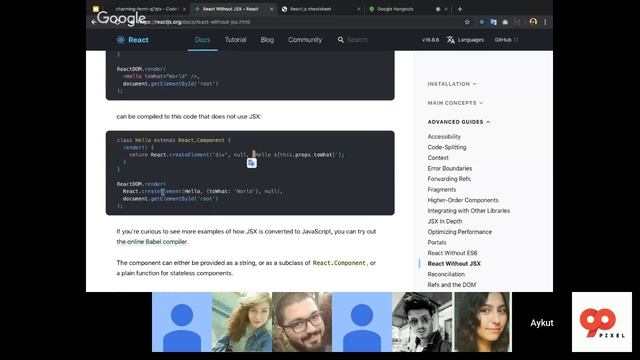Image resolution: width=640 pixels, height=360 pixels.
Task: Open Forwarding Refs guide link
Action: pos(449,179)
